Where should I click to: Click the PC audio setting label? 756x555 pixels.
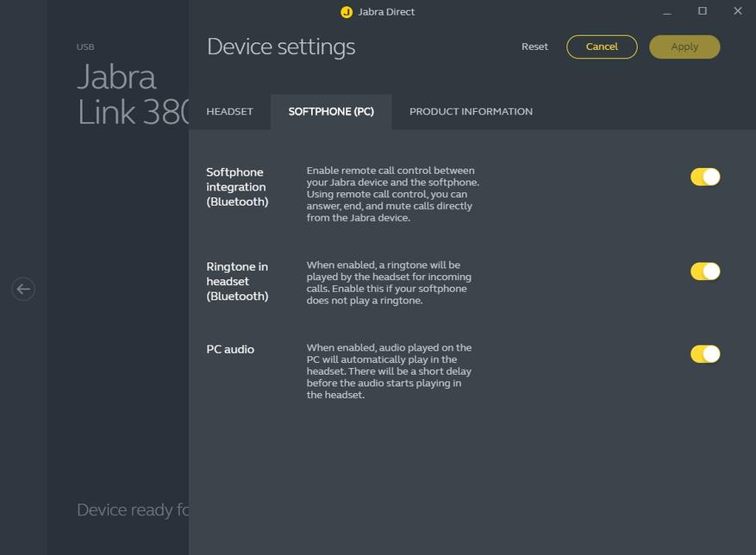pyautogui.click(x=230, y=349)
